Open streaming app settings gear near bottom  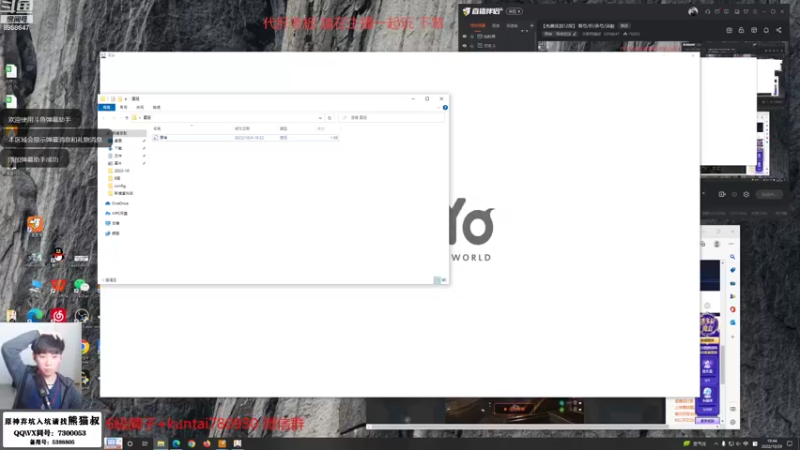[x=746, y=194]
